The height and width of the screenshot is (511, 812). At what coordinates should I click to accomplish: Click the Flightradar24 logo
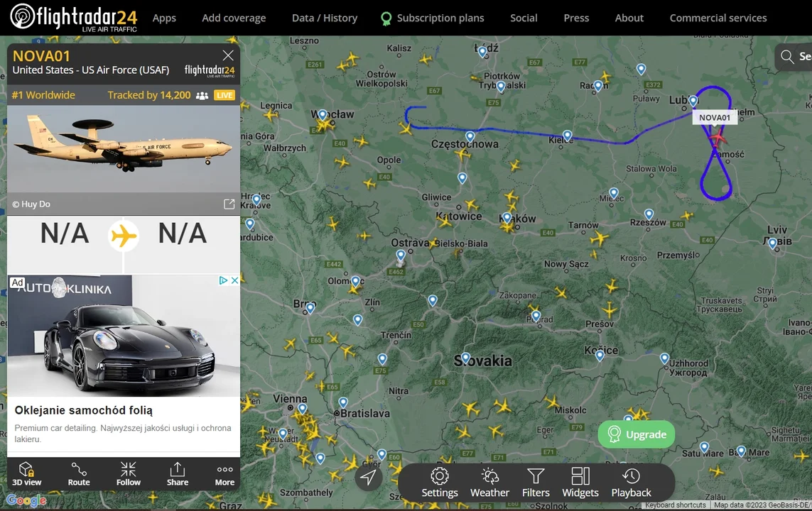(74, 17)
